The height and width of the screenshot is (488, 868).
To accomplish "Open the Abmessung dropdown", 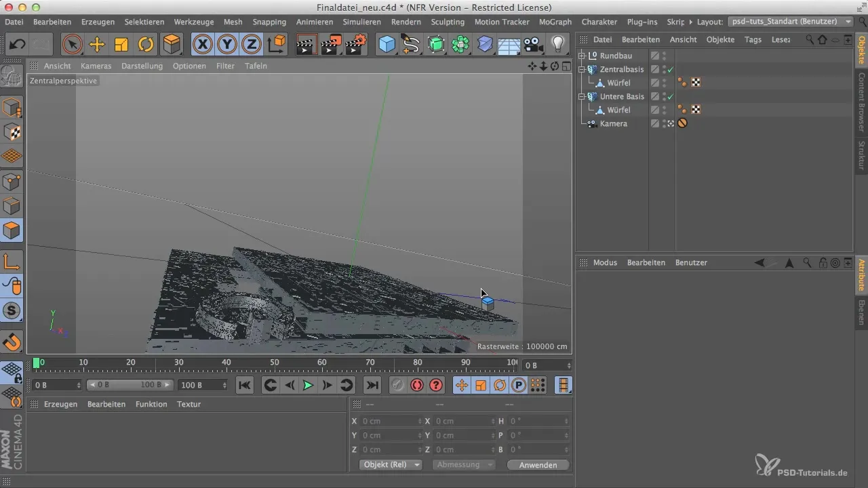I will pyautogui.click(x=463, y=465).
